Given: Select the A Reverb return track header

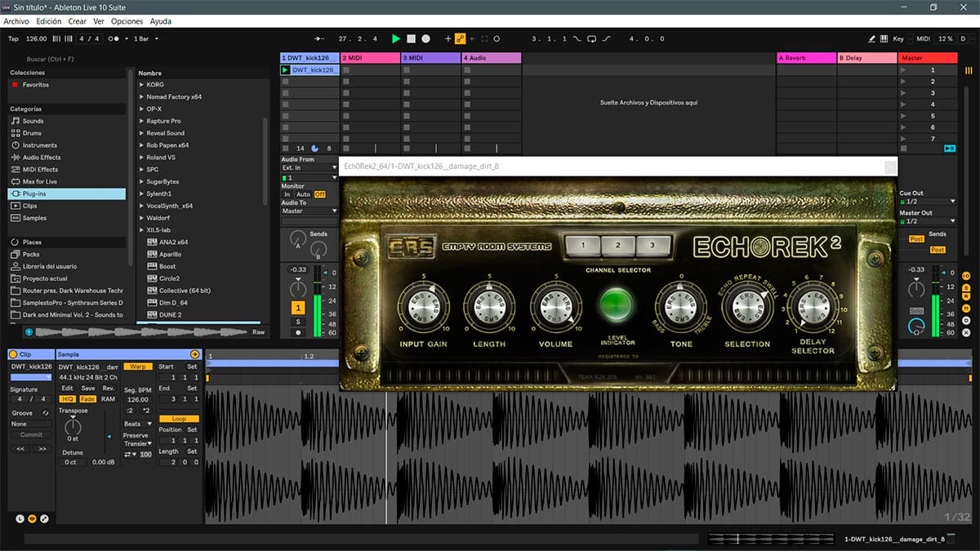Looking at the screenshot, I should (x=806, y=58).
